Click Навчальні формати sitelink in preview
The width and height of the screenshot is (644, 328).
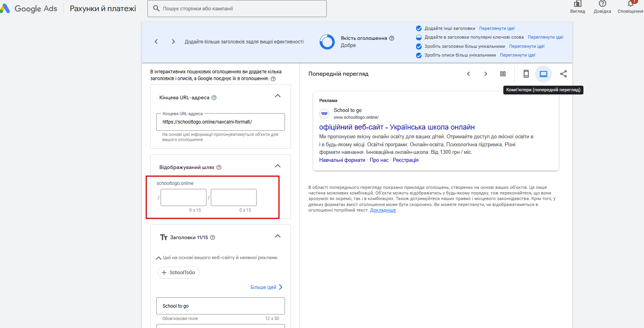pos(342,160)
